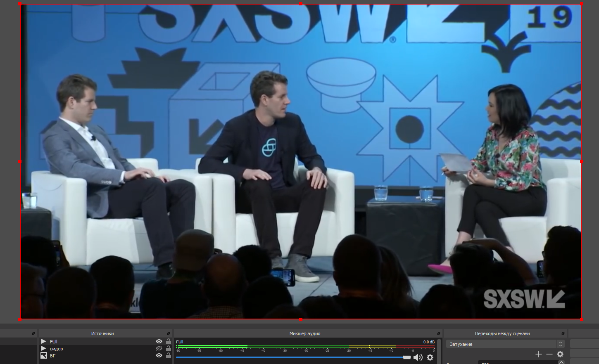599x364 pixels.
Task: Open the Затухание transition dropdown
Action: (x=505, y=344)
